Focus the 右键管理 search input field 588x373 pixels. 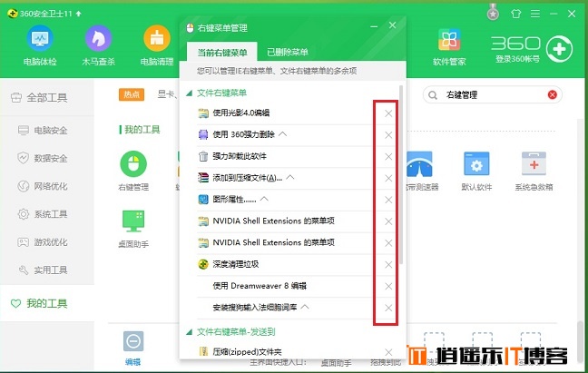click(x=491, y=95)
